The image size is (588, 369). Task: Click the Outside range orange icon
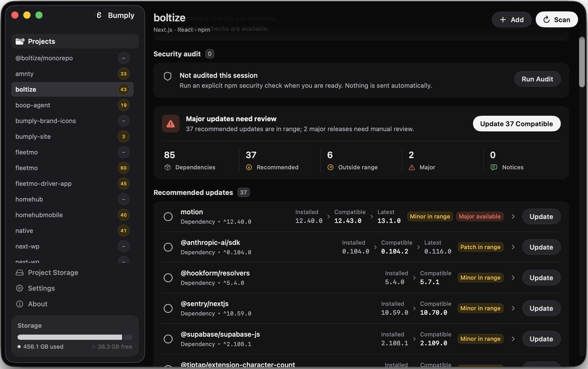coord(330,168)
